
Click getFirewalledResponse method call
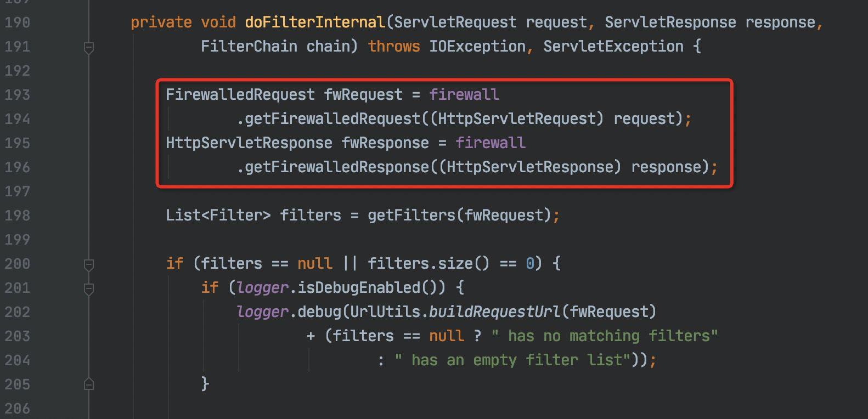pos(337,167)
